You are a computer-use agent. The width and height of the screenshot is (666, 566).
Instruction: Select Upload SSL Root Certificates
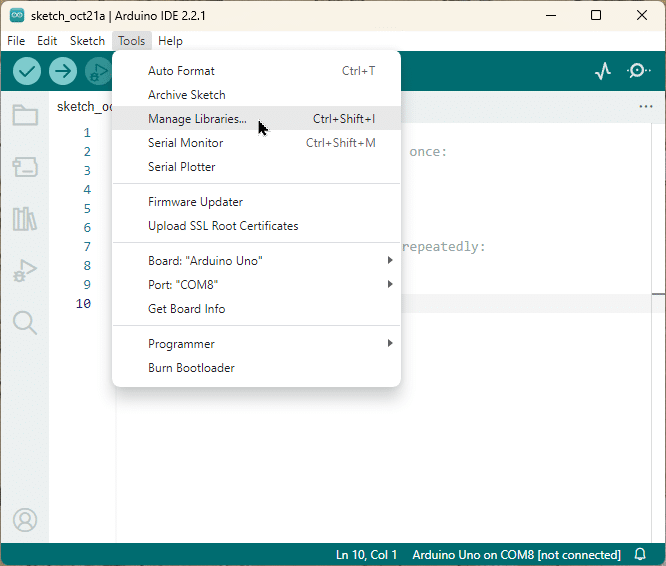point(257,225)
